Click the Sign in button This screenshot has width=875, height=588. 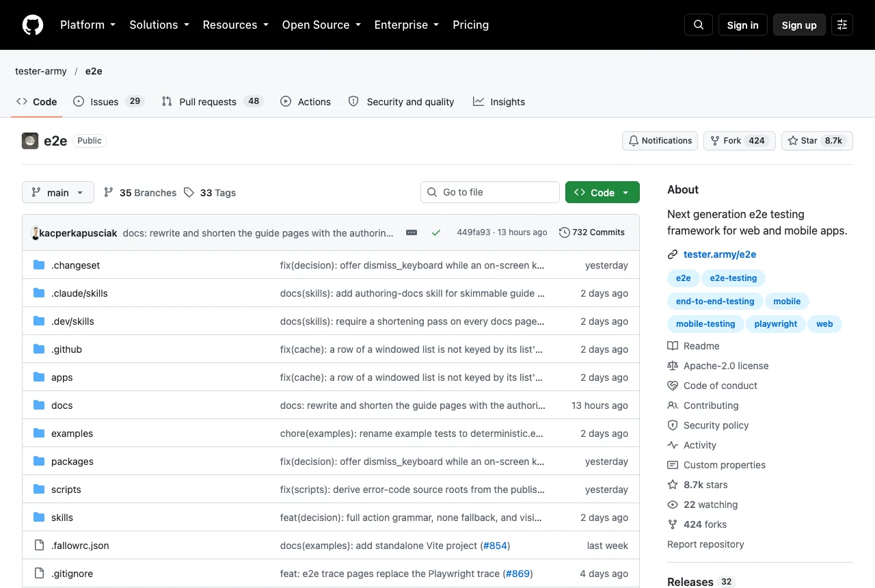tap(743, 25)
